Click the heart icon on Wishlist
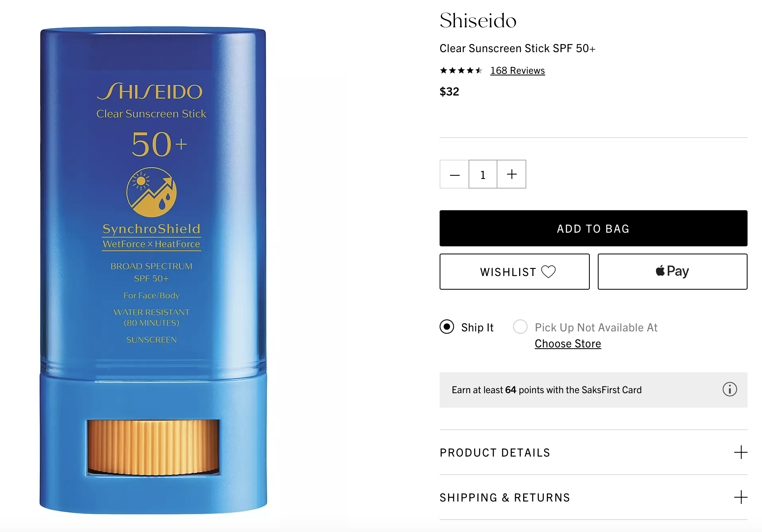The height and width of the screenshot is (532, 762). coord(548,272)
